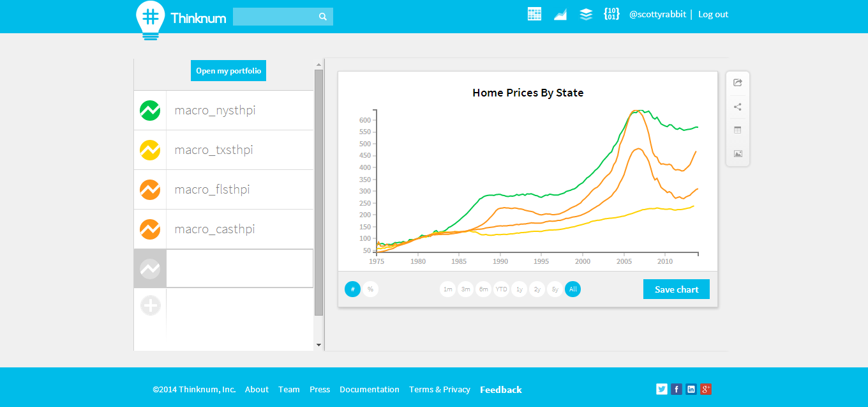The width and height of the screenshot is (868, 407).
Task: Click the Save chart button
Action: tap(676, 289)
